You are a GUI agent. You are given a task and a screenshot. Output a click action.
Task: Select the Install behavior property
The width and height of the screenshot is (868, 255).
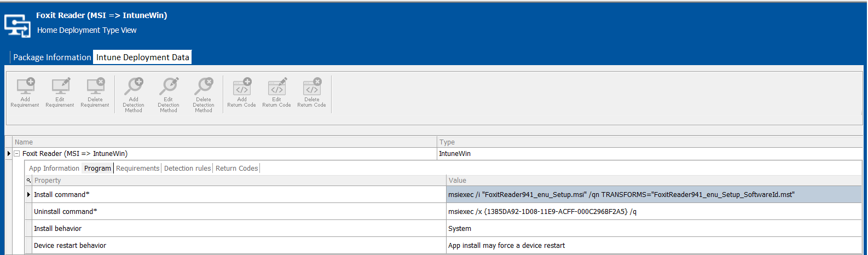(239, 229)
